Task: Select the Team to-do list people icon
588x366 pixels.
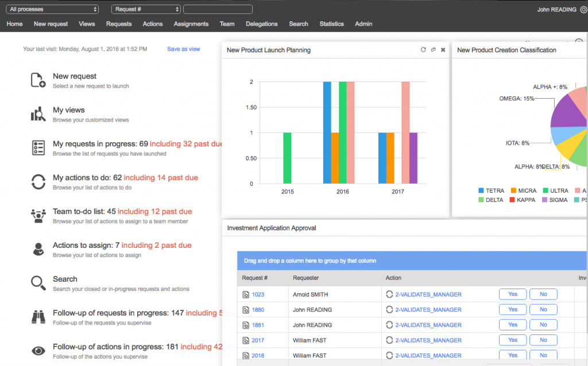Action: 38,216
